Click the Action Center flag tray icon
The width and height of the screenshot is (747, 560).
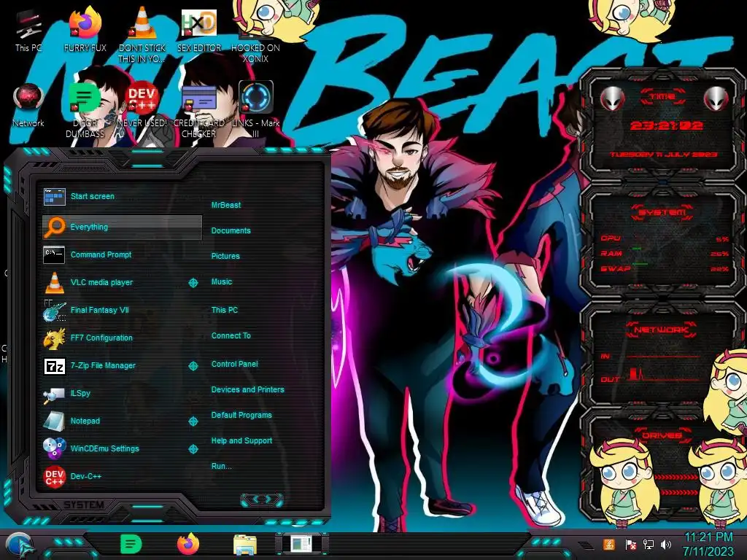(630, 544)
